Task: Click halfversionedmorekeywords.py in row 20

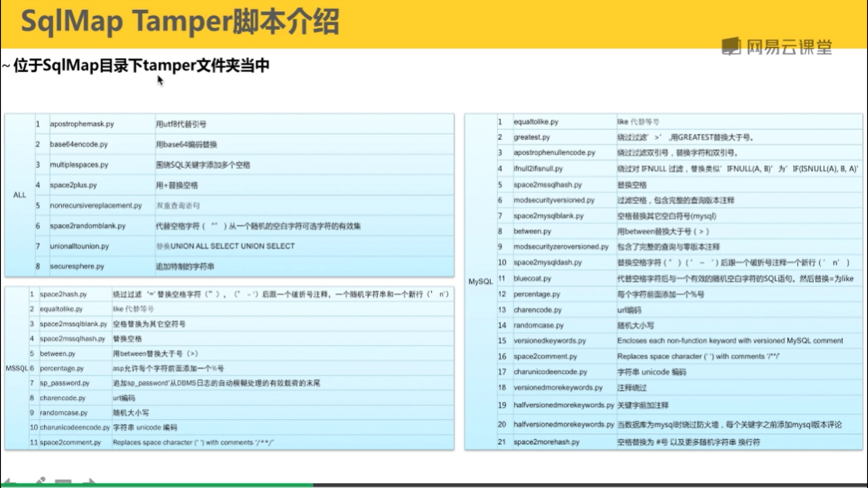Action: [x=564, y=424]
